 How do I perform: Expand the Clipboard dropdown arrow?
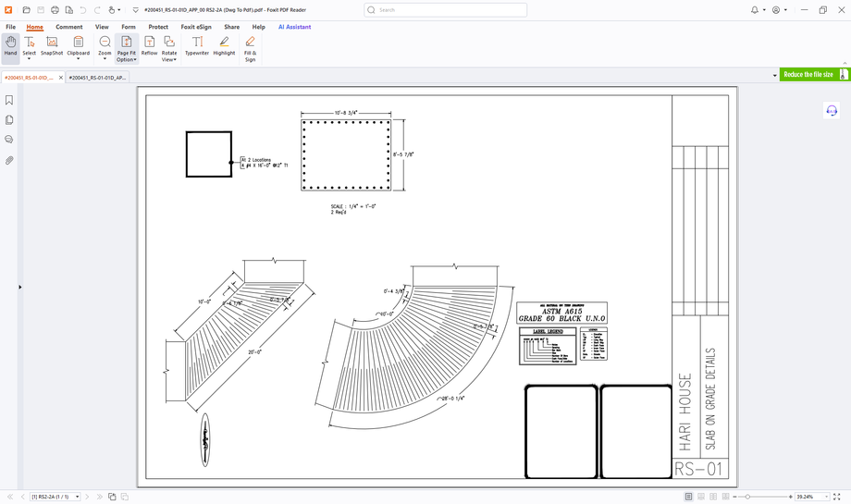coord(78,59)
